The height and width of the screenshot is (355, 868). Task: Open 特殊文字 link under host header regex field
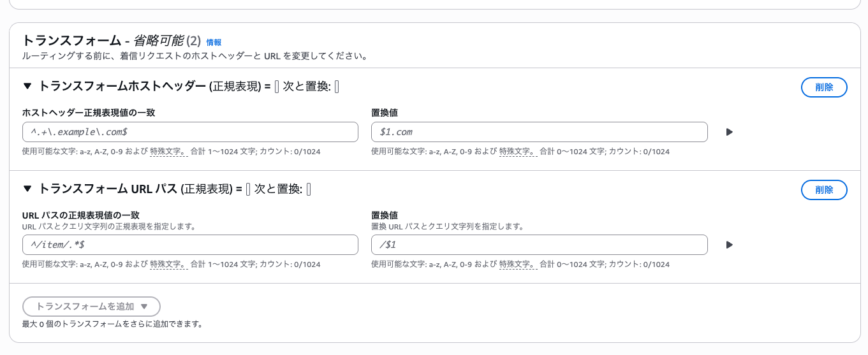point(168,152)
